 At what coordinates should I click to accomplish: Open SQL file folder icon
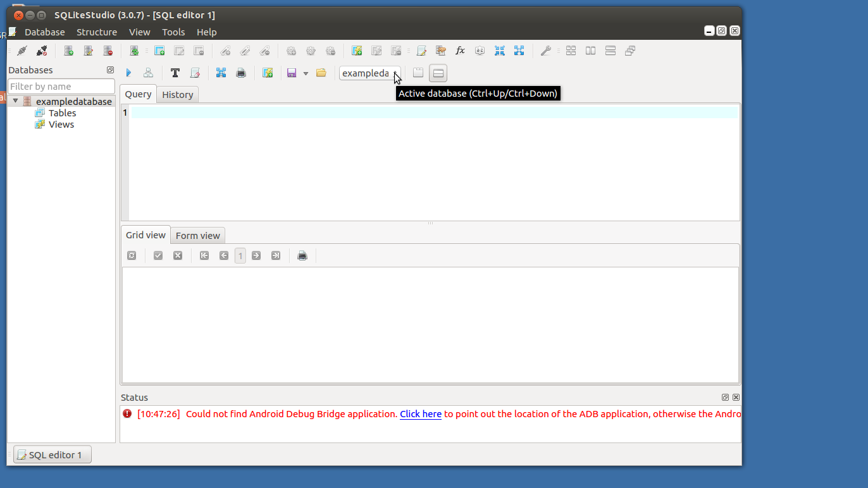click(321, 73)
